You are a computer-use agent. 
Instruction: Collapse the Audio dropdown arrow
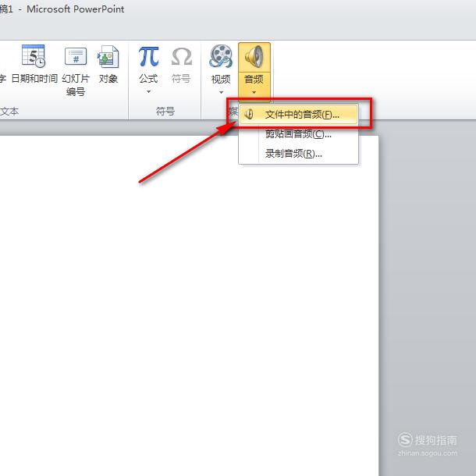[254, 92]
